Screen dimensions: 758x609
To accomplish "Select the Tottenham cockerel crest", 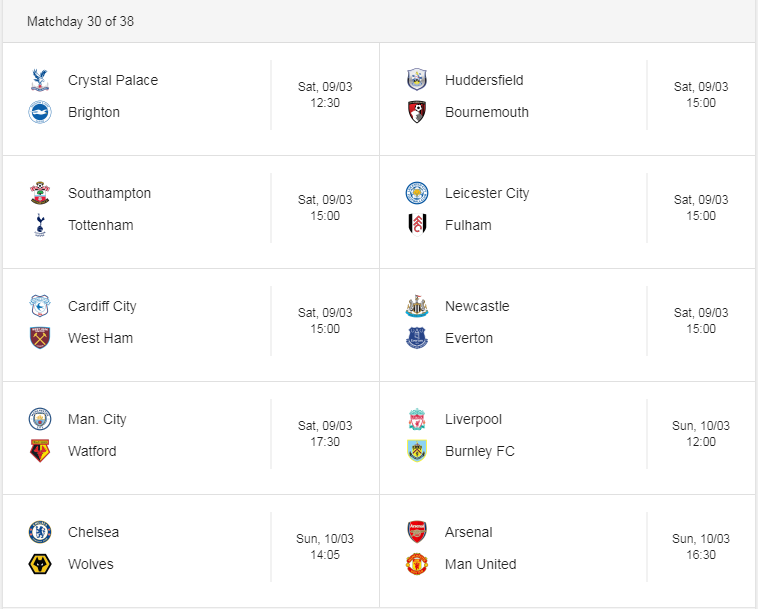I will 40,225.
